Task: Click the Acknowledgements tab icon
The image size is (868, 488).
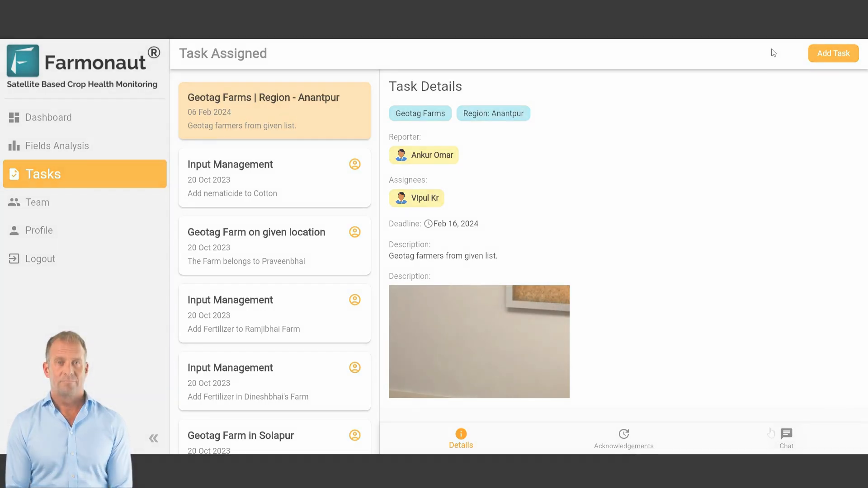Action: [x=623, y=433]
